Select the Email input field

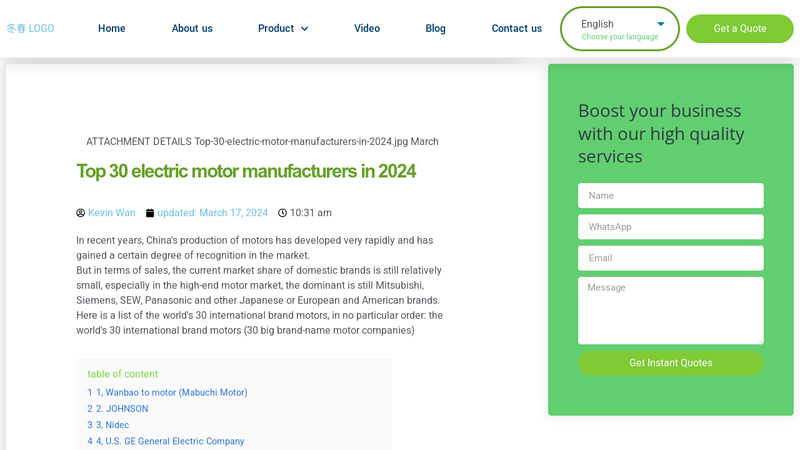(670, 258)
